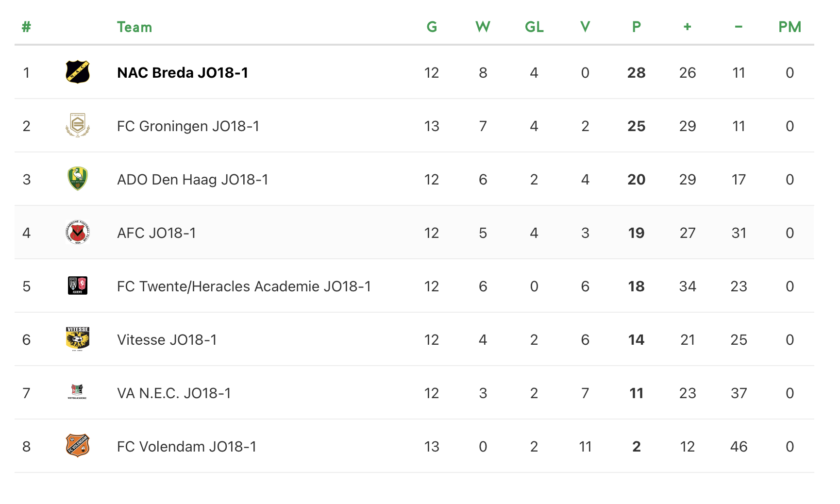Click FC Volendam's points total of 2
The height and width of the screenshot is (504, 840).
(x=636, y=447)
